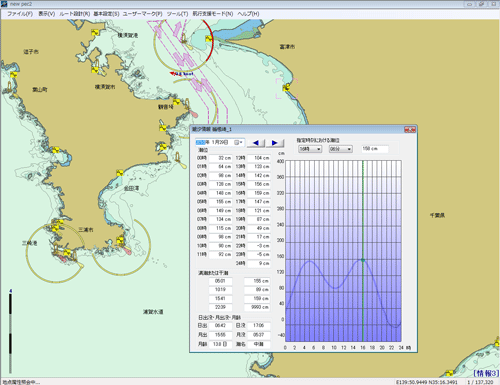The image size is (500, 385).
Task: Click the 情報3 label at bottom right
Action: click(x=486, y=373)
